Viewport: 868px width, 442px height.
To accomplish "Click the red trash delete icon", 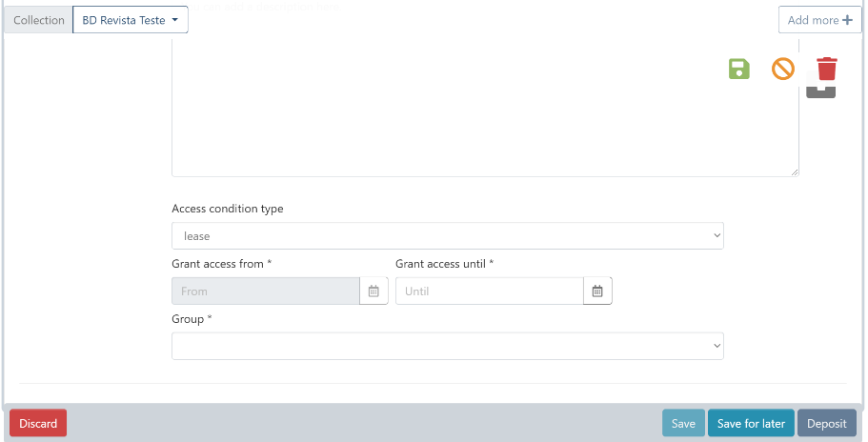I will [x=826, y=69].
